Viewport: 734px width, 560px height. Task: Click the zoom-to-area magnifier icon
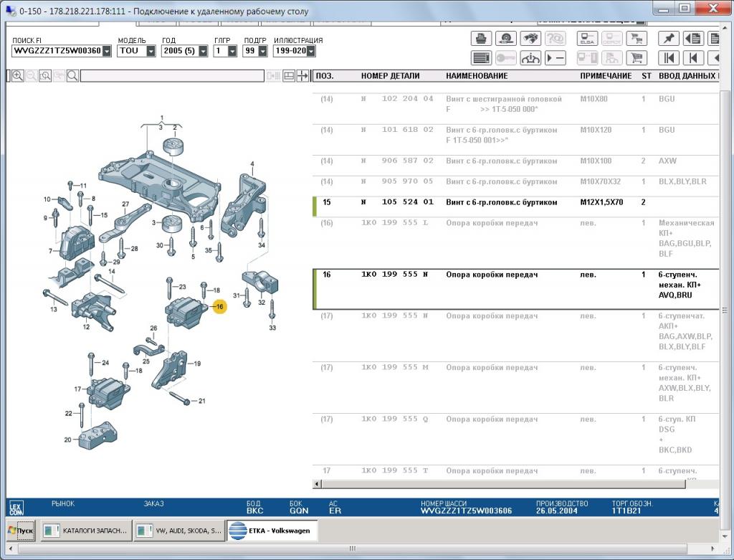coord(45,76)
